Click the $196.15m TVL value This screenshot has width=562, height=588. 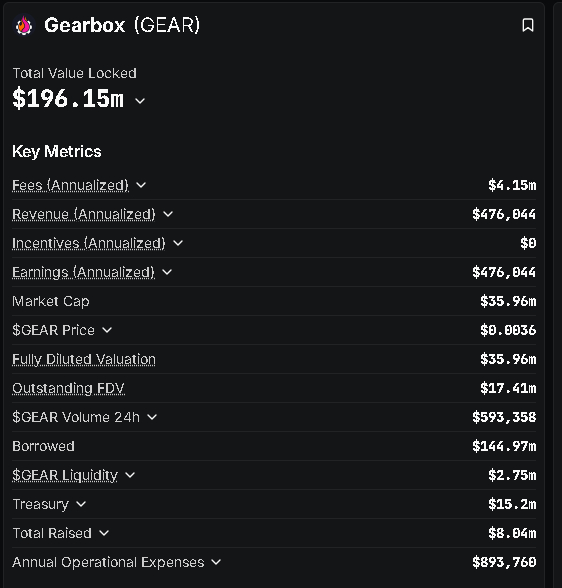click(68, 99)
